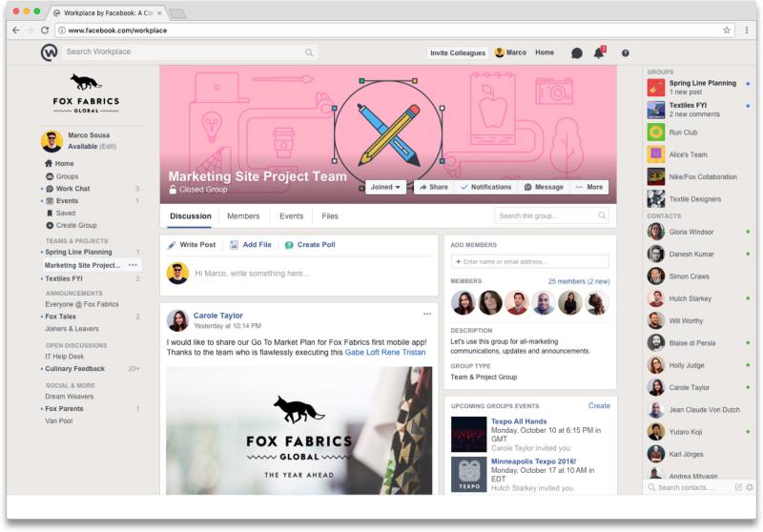This screenshot has height=532, width=763.
Task: Click the Run Club group icon
Action: 656,133
